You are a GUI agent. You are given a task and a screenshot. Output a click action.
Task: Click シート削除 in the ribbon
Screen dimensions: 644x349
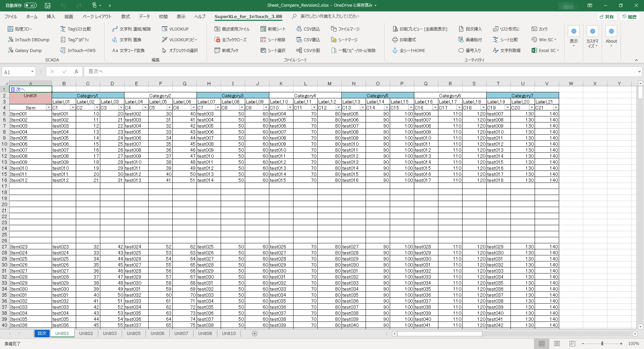[x=273, y=40]
